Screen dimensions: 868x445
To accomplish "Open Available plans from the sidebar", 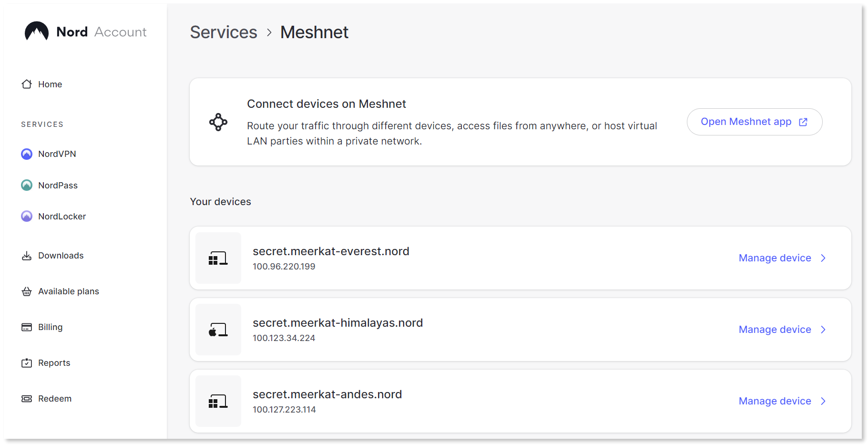I will (68, 291).
